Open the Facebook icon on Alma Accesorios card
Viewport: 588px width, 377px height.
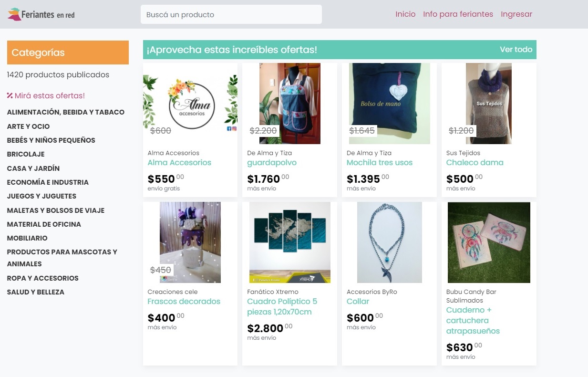229,129
